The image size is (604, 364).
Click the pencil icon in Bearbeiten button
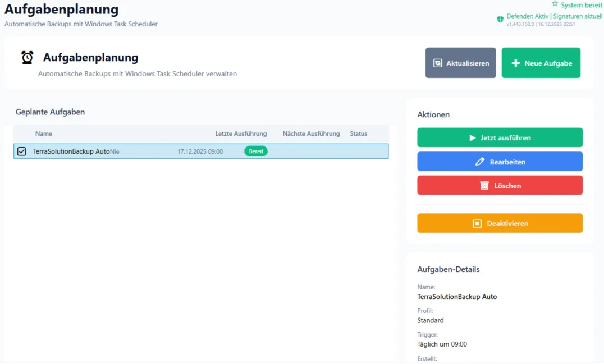479,162
